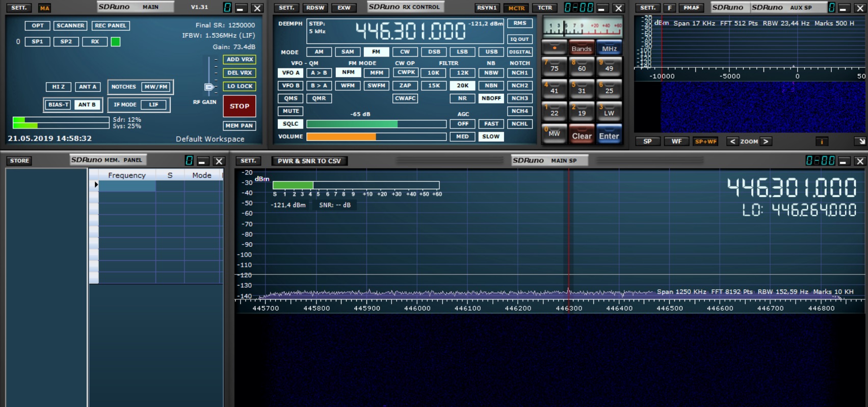This screenshot has width=868, height=407.
Task: Click the MA indicator in Main panel
Action: 45,8
